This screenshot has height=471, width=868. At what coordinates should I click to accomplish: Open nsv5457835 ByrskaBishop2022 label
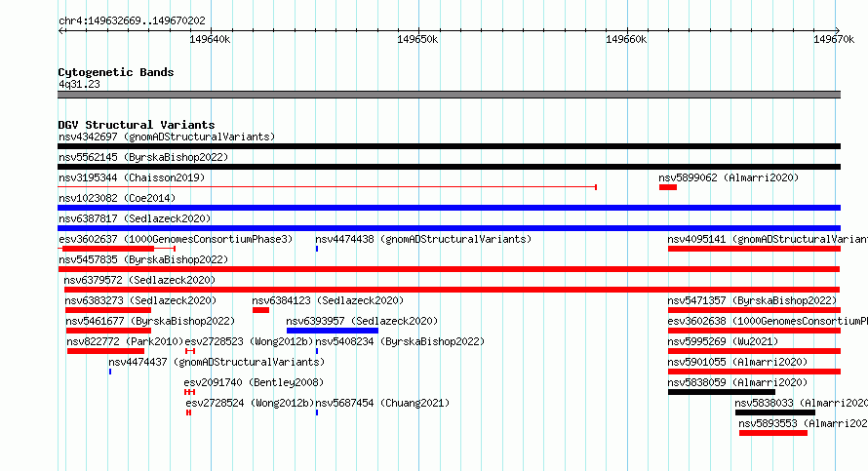pos(143,259)
